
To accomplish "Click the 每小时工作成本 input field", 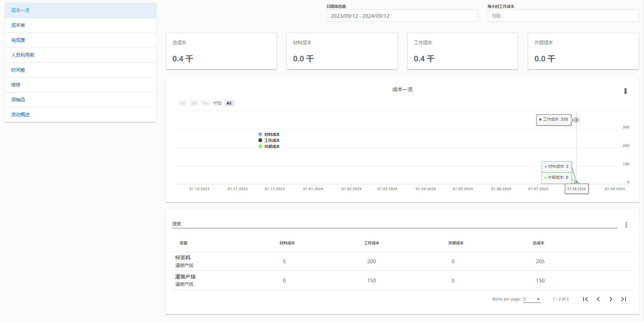I will pyautogui.click(x=563, y=16).
